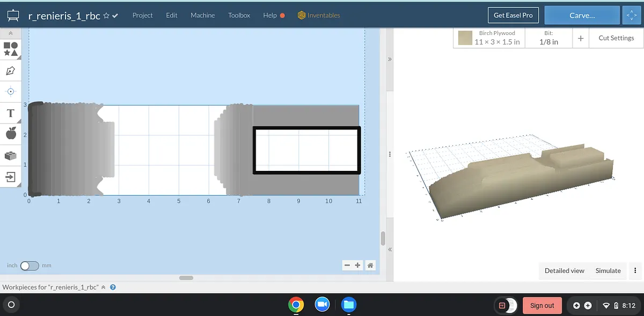Open the Apps brick icon
644x316 pixels.
pyautogui.click(x=11, y=155)
